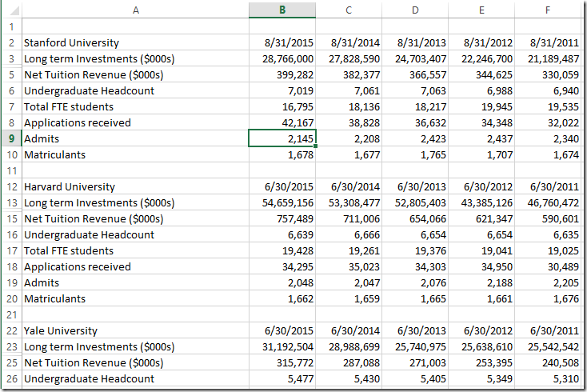
Task: Select Stanford tuition value 399,282
Action: click(282, 75)
